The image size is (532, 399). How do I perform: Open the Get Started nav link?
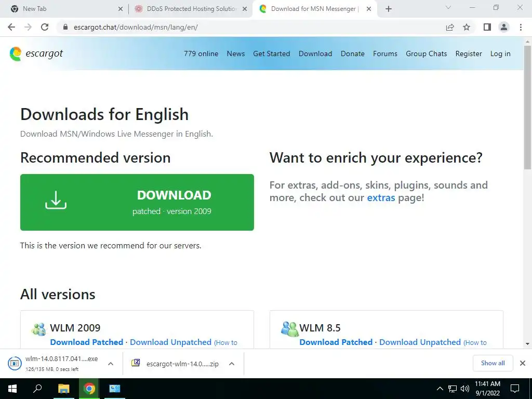click(x=271, y=54)
